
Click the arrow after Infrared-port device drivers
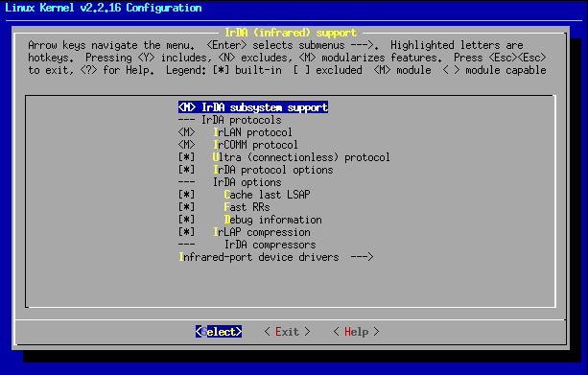coord(362,257)
